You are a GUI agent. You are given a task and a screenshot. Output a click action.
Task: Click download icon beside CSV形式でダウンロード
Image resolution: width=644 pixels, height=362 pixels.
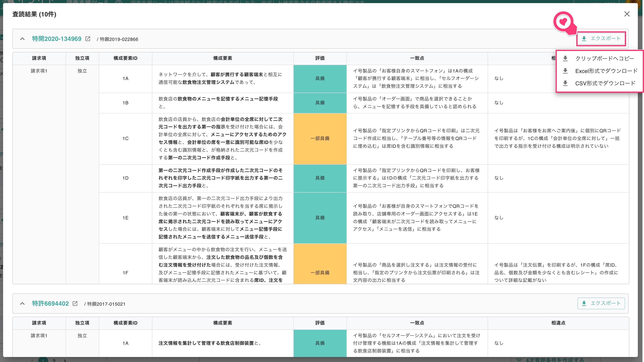(x=565, y=83)
